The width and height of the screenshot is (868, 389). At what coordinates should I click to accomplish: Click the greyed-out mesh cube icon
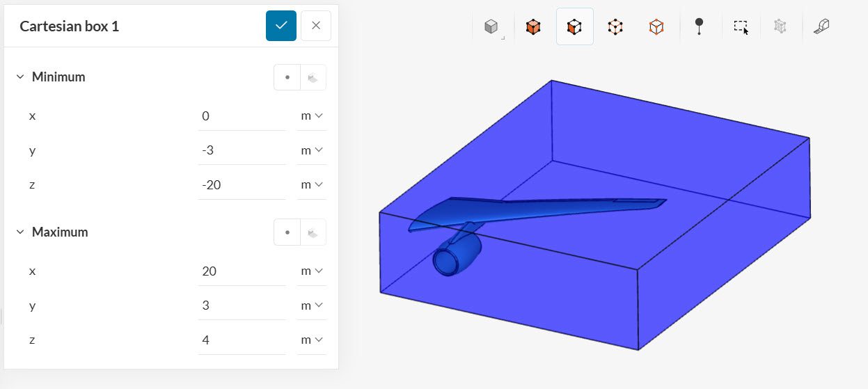tap(780, 27)
